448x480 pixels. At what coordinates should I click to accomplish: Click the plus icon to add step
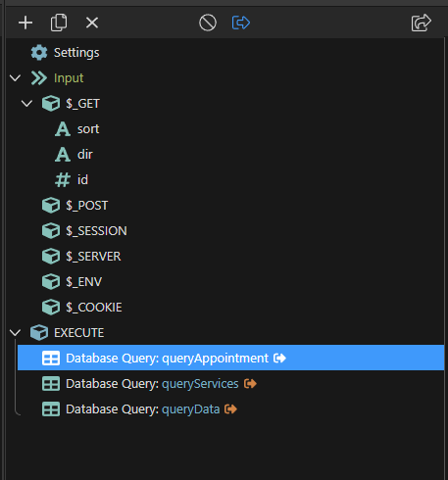[25, 23]
